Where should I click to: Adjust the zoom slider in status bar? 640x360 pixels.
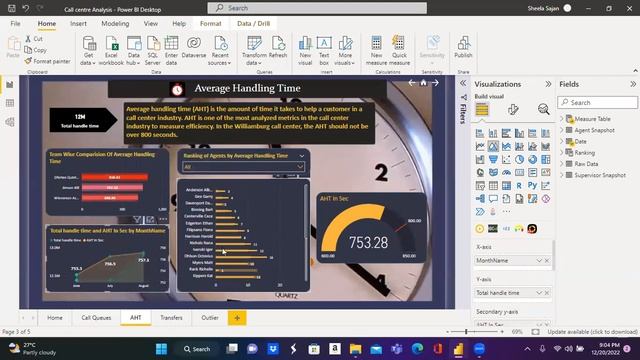coord(466,332)
